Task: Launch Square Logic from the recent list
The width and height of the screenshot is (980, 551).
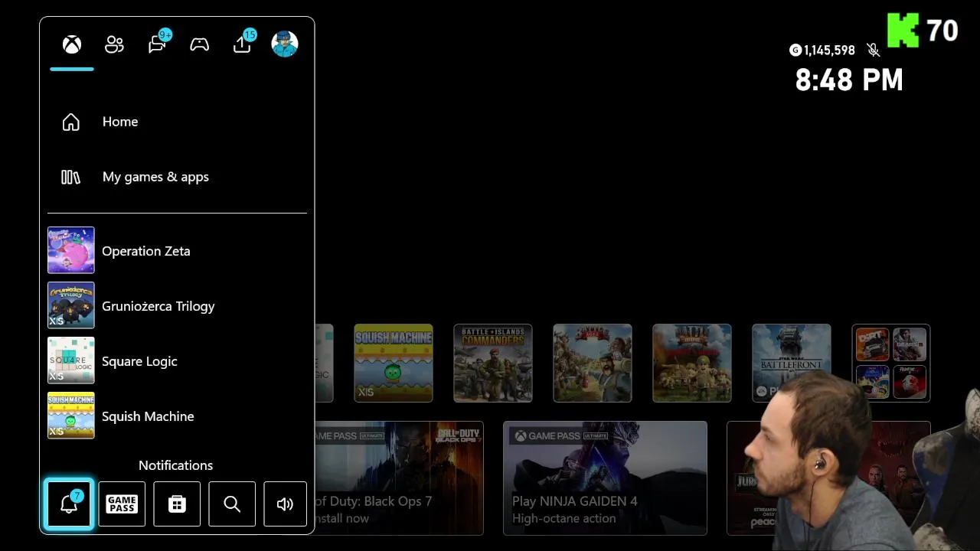Action: [x=177, y=361]
